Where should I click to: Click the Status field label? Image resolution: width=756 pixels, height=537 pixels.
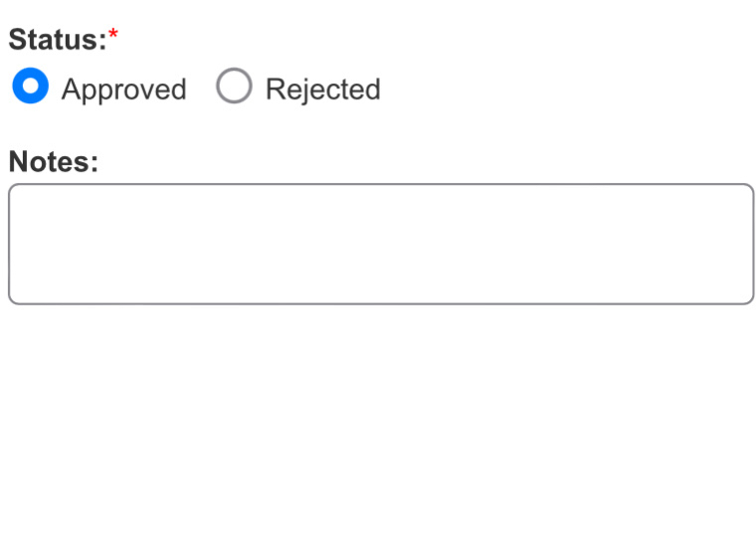pyautogui.click(x=57, y=41)
